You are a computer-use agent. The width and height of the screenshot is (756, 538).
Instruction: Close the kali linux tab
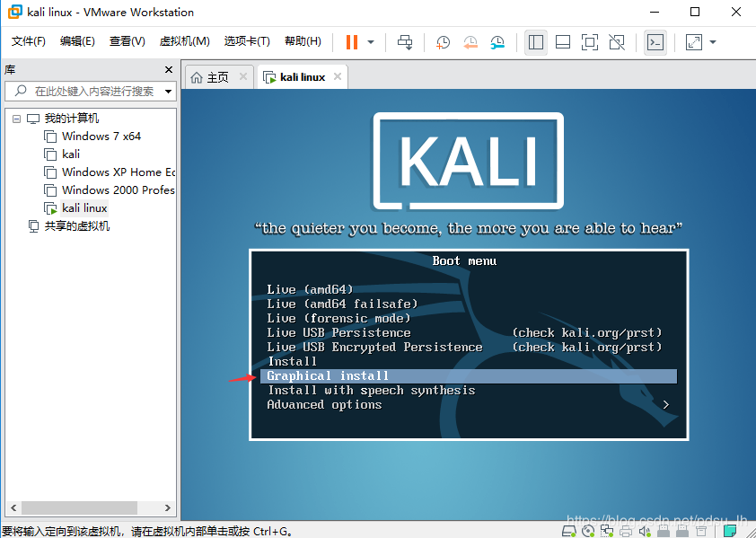click(x=338, y=76)
